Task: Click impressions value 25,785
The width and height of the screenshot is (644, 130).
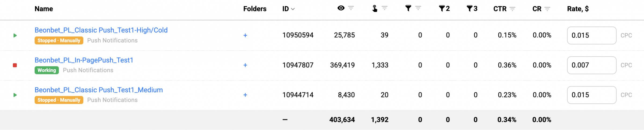Action: click(344, 35)
